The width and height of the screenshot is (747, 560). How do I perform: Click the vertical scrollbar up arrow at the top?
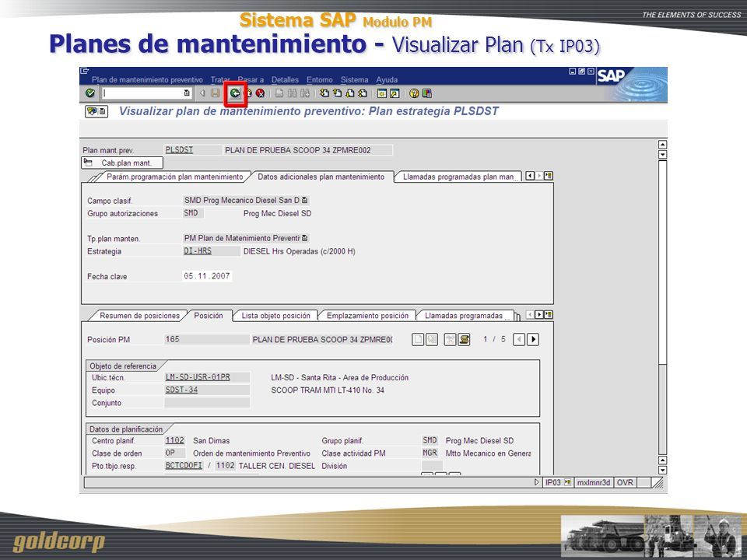pyautogui.click(x=662, y=145)
